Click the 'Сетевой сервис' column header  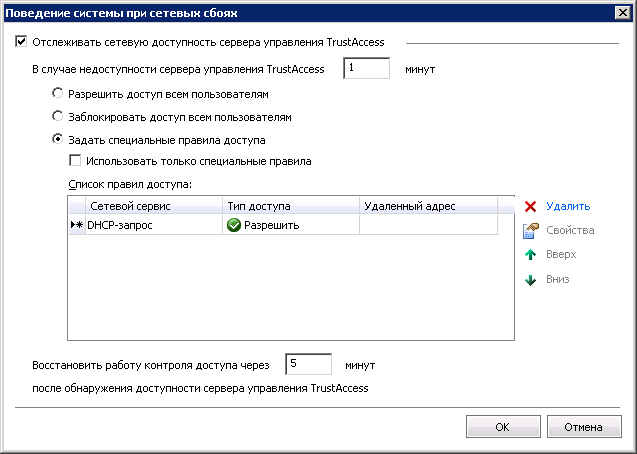(x=154, y=206)
